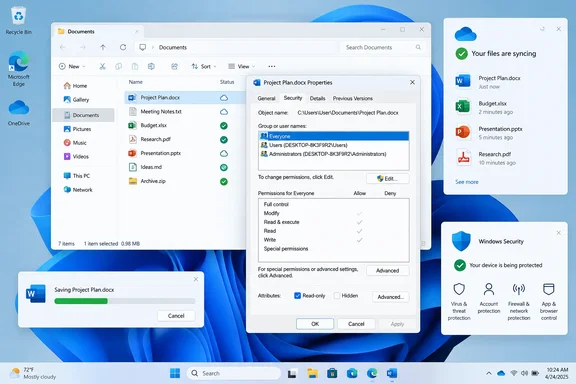Image resolution: width=576 pixels, height=384 pixels.
Task: Select Administrators group in user names list
Action: point(334,154)
